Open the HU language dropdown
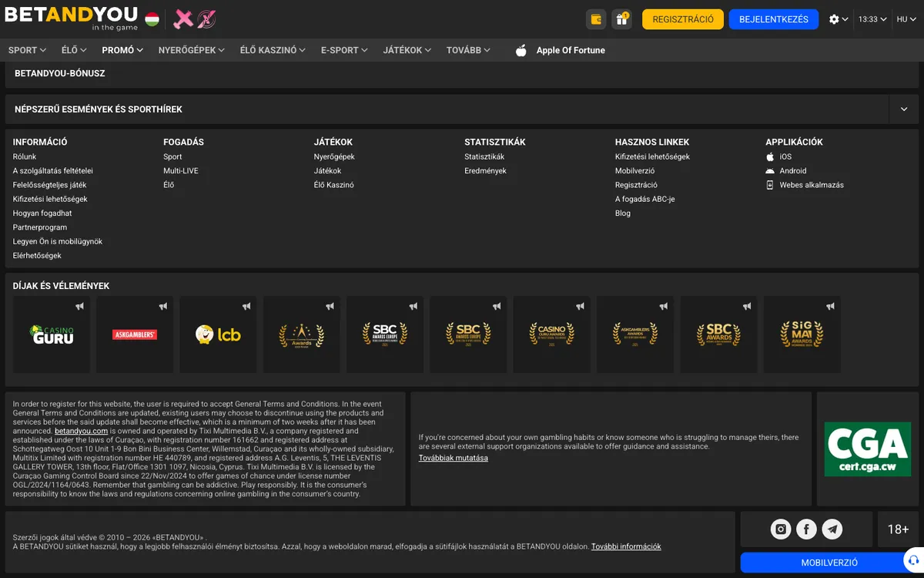 (x=907, y=19)
